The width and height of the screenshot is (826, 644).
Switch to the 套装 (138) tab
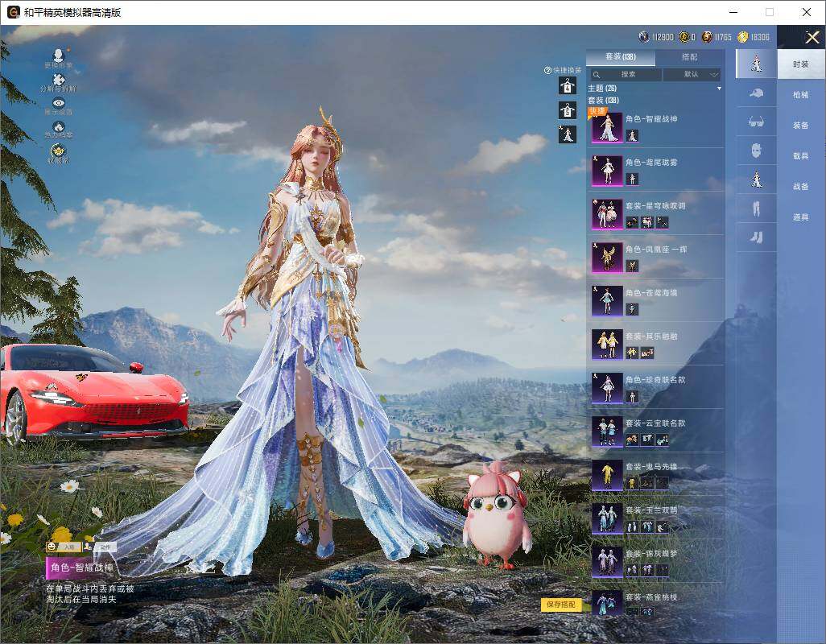point(621,56)
